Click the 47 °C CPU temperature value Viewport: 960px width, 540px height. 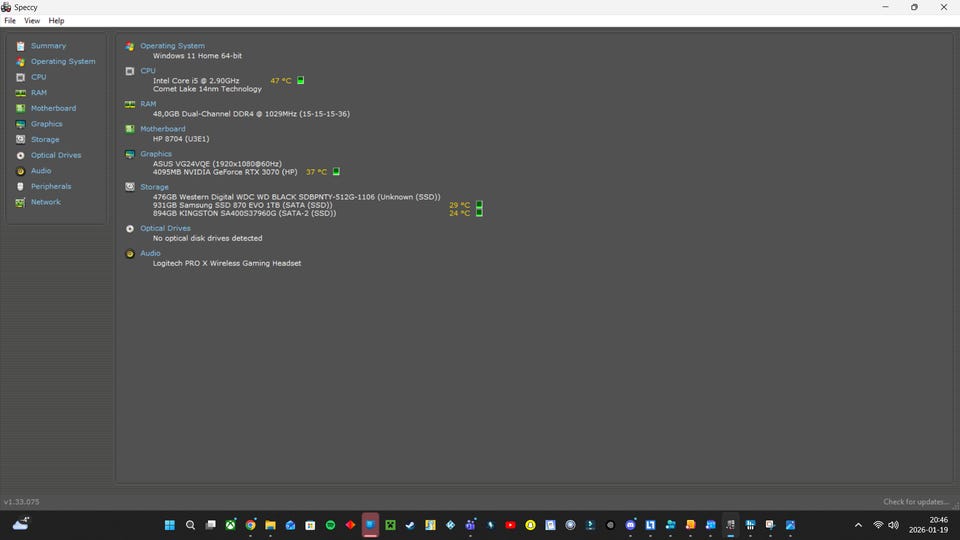280,81
